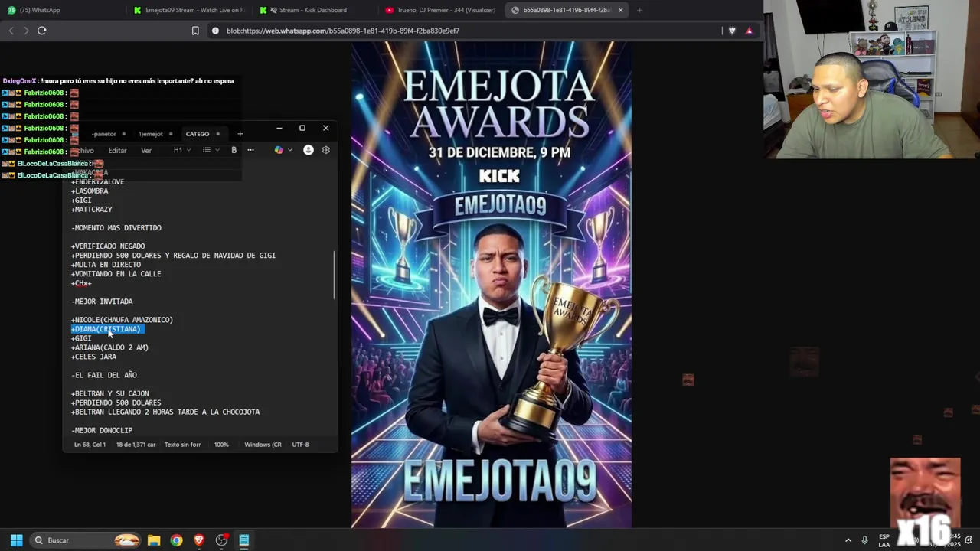Click the line +CELES JARA
The image size is (980, 551).
(x=94, y=357)
